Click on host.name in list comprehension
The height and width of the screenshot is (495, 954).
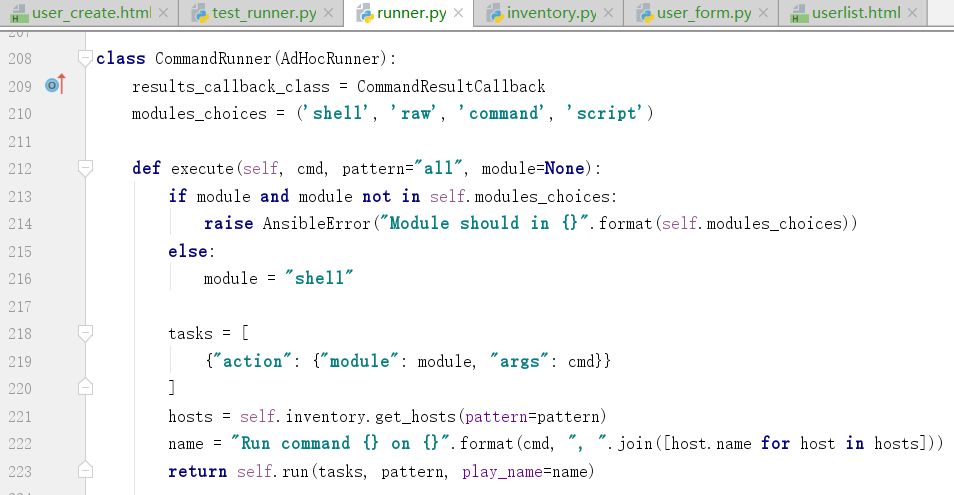(711, 444)
